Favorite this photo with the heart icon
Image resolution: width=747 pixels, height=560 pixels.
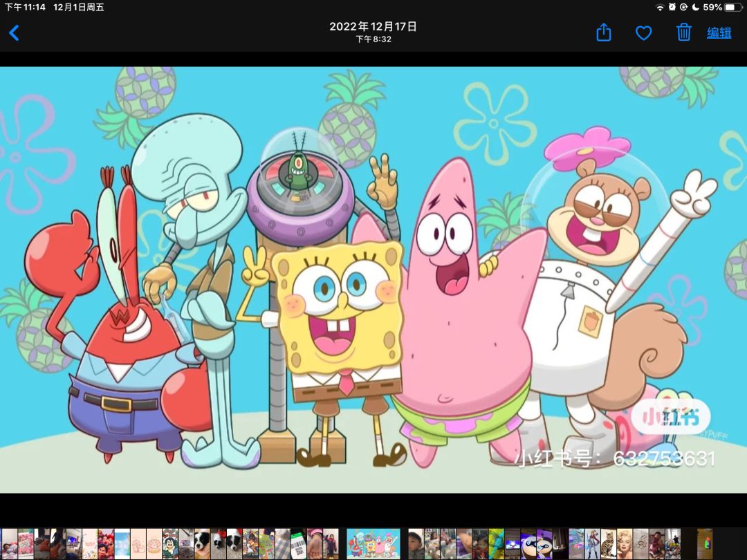[x=644, y=33]
